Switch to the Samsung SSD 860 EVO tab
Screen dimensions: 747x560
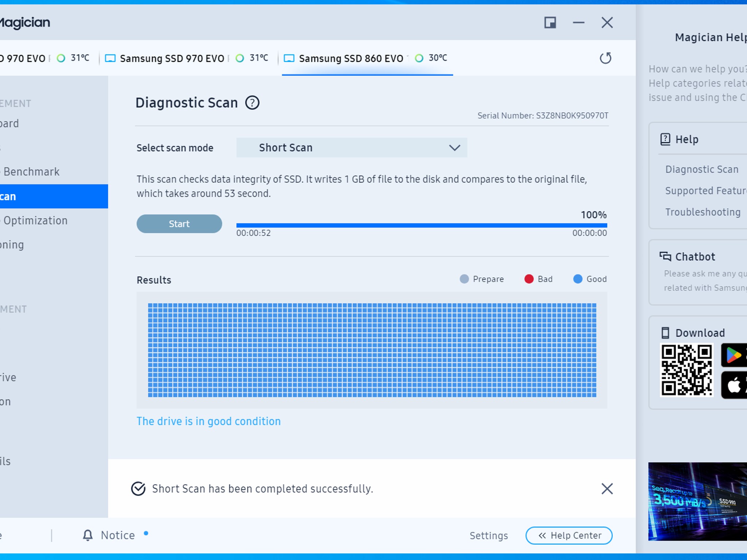[367, 58]
